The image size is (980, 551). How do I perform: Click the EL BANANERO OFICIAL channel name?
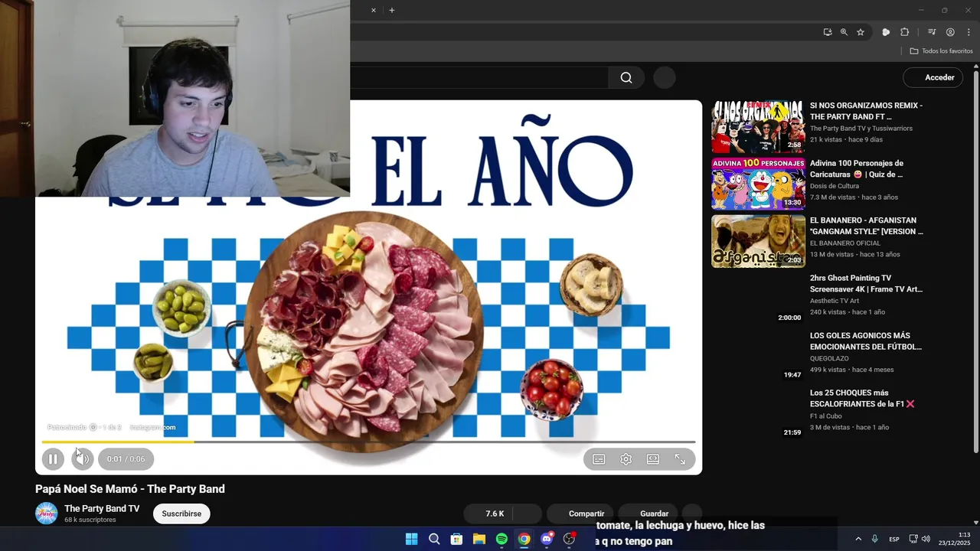845,243
